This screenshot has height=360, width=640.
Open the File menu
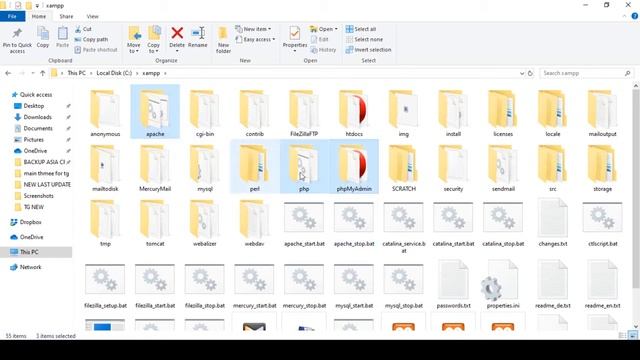click(x=12, y=16)
